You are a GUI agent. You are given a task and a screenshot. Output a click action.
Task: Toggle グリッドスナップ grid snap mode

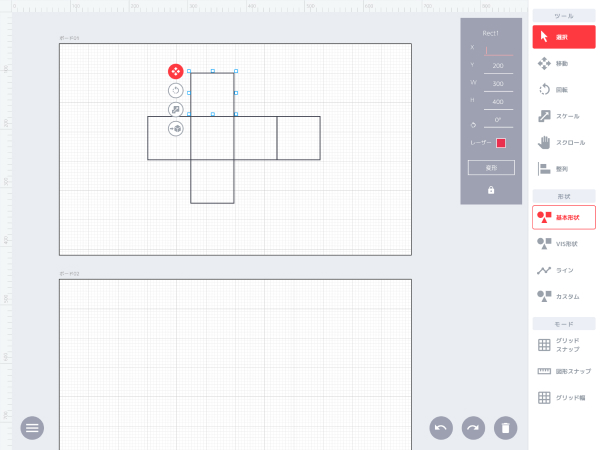pos(563,345)
